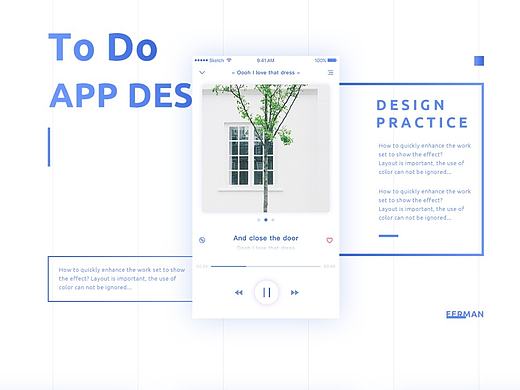Open the playlist menu icon
Screen dimensions: 520x390
330,72
